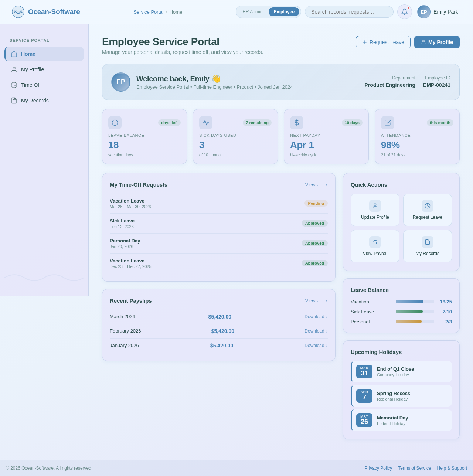Open the Privacy Policy link
This screenshot has height=476, width=473.
click(378, 468)
